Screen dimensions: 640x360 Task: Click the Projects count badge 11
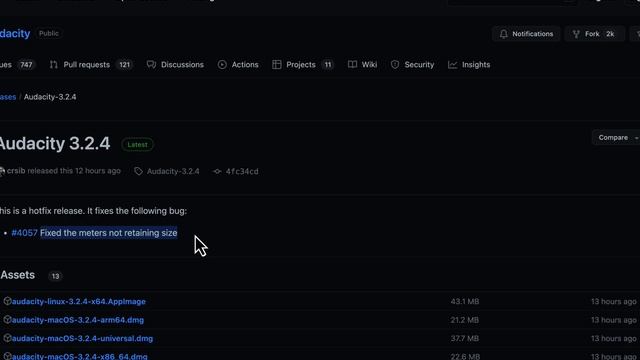coord(328,64)
